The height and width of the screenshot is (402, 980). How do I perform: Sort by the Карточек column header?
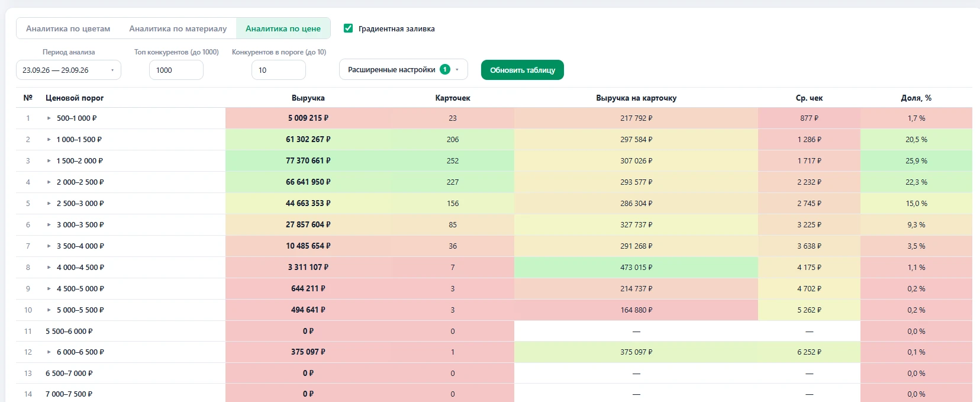coord(453,98)
